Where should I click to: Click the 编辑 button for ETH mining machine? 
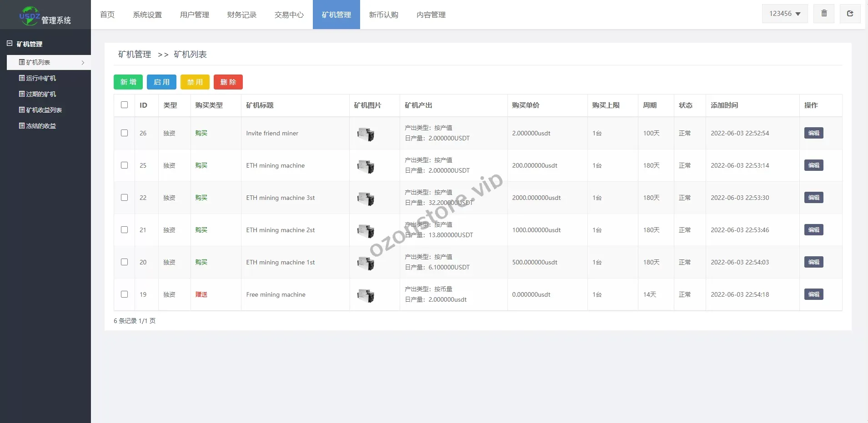tap(813, 165)
